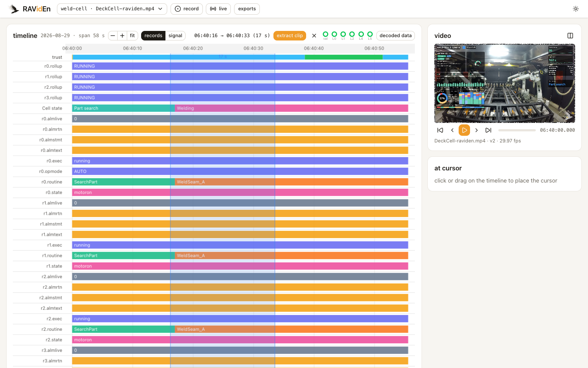Zoom out the timeline with minus button
This screenshot has width=588, height=368.
[x=113, y=36]
